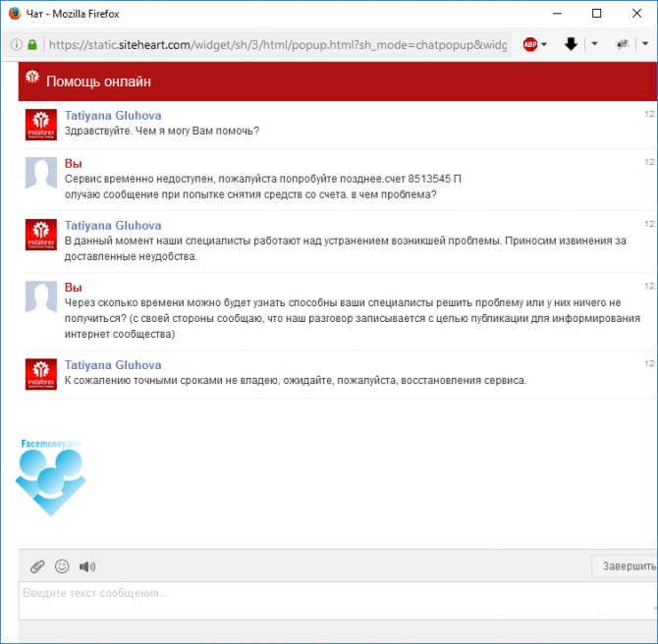The image size is (658, 644).
Task: Click the last Tatiyana Gluhova name link
Action: click(x=113, y=365)
